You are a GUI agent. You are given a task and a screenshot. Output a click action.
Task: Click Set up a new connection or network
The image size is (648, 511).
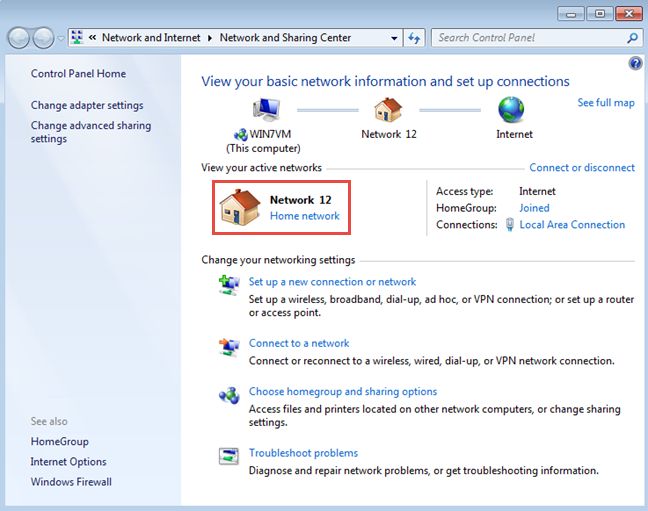pos(332,282)
